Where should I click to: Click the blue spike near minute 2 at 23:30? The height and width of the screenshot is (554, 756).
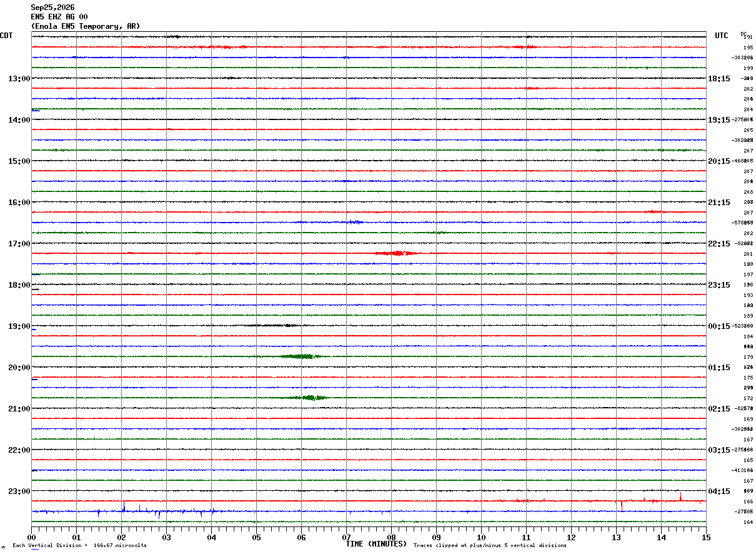(x=124, y=507)
